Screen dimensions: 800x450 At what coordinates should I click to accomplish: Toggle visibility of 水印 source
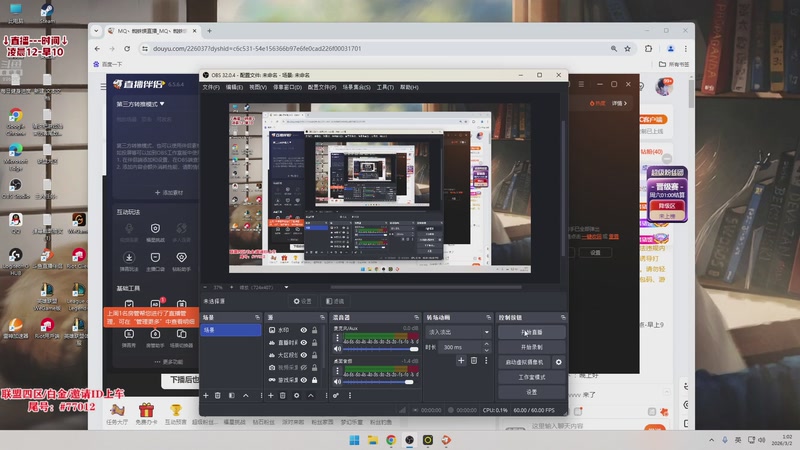[304, 330]
